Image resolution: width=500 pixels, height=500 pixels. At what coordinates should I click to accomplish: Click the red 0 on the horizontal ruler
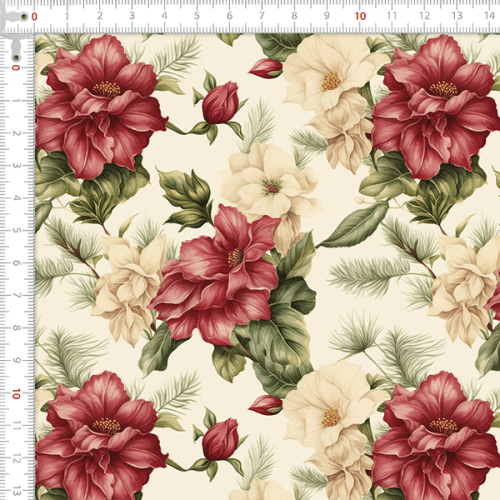coord(34,16)
